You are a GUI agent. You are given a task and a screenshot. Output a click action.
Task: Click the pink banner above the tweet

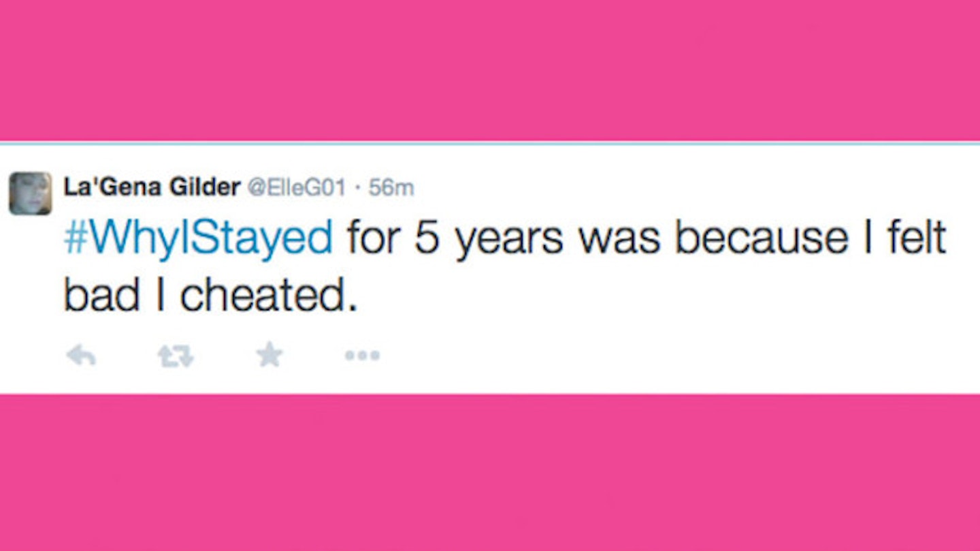tap(490, 69)
